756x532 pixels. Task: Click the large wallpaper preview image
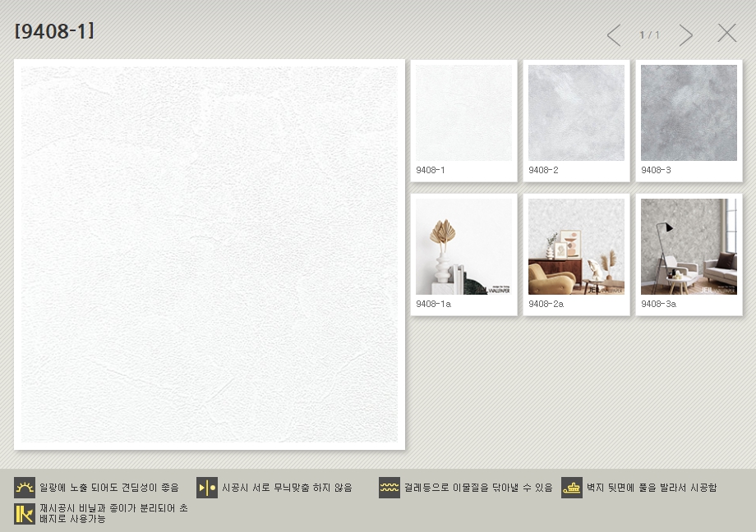click(x=210, y=255)
